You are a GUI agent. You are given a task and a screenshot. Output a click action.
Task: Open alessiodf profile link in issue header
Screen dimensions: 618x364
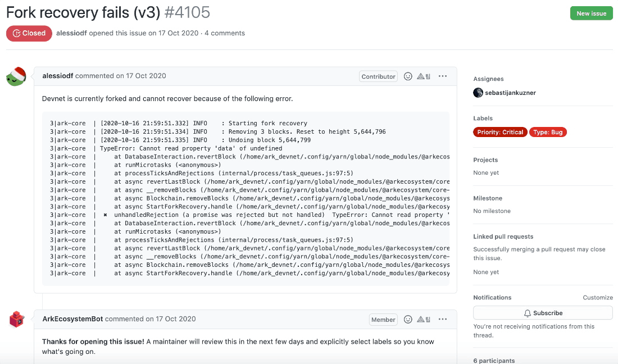[x=71, y=33]
